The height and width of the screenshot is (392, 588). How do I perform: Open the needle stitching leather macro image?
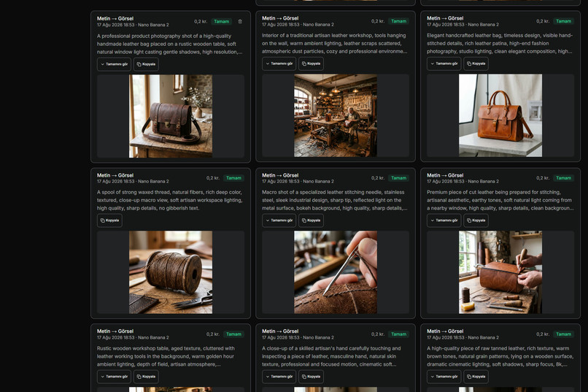[x=336, y=272]
